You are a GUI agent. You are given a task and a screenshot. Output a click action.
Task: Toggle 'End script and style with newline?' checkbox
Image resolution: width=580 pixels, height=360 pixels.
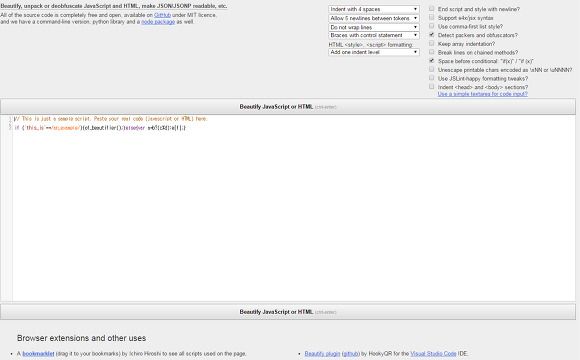pyautogui.click(x=431, y=9)
